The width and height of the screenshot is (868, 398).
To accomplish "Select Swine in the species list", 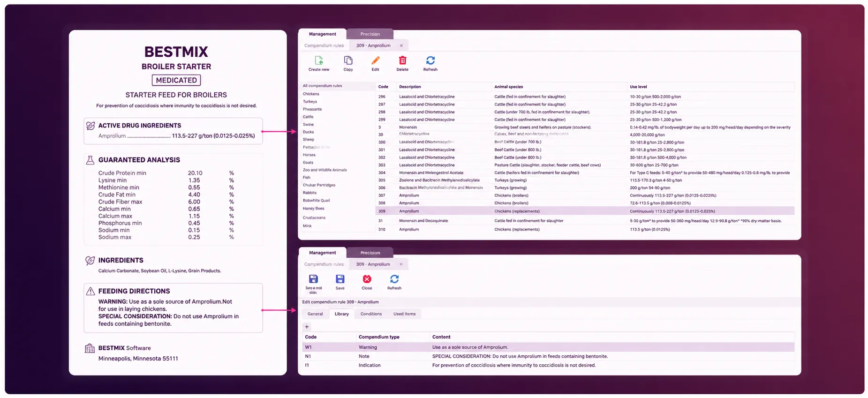I will pyautogui.click(x=308, y=124).
